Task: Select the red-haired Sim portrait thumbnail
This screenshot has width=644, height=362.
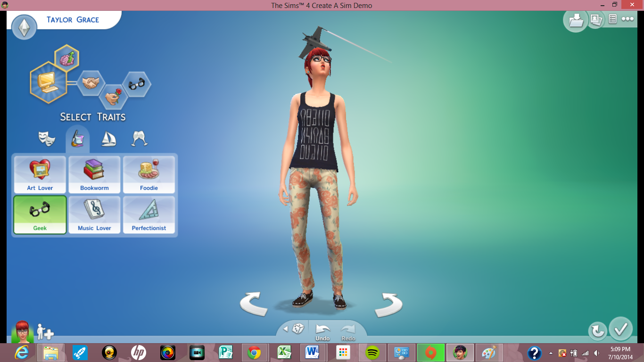Action: (22, 332)
